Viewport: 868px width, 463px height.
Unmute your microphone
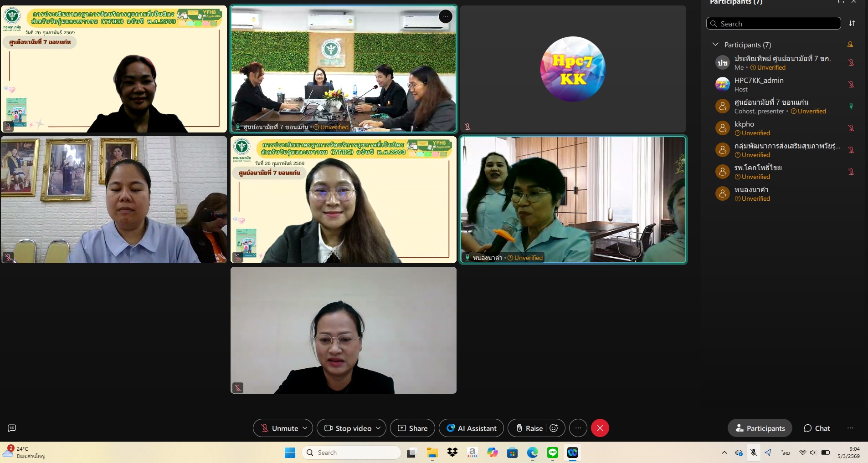pos(279,428)
